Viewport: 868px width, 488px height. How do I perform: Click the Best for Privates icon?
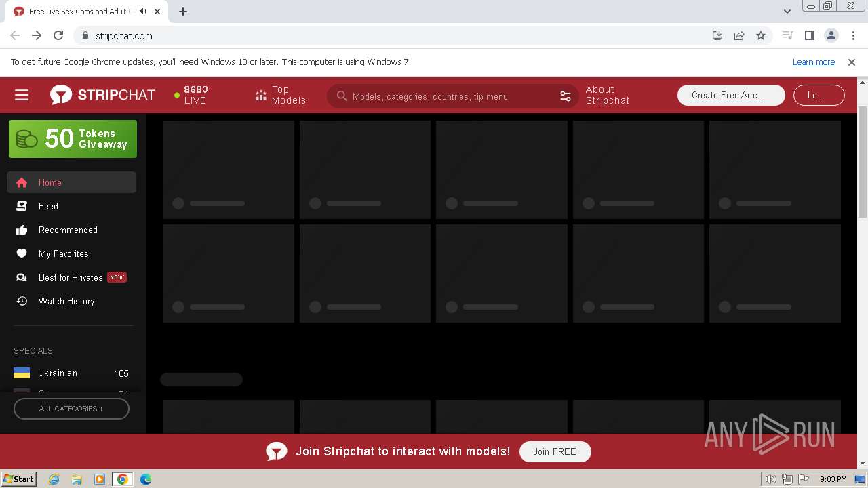[x=22, y=277]
